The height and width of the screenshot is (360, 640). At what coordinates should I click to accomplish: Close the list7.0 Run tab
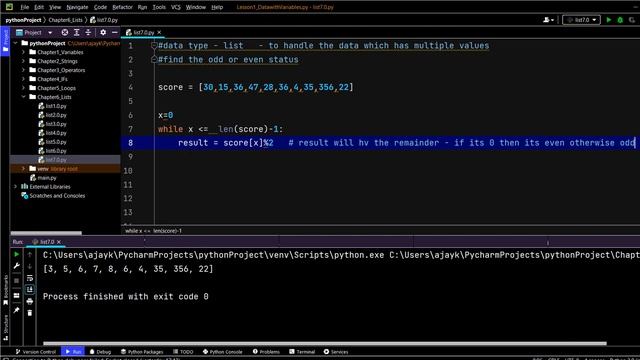(x=59, y=242)
